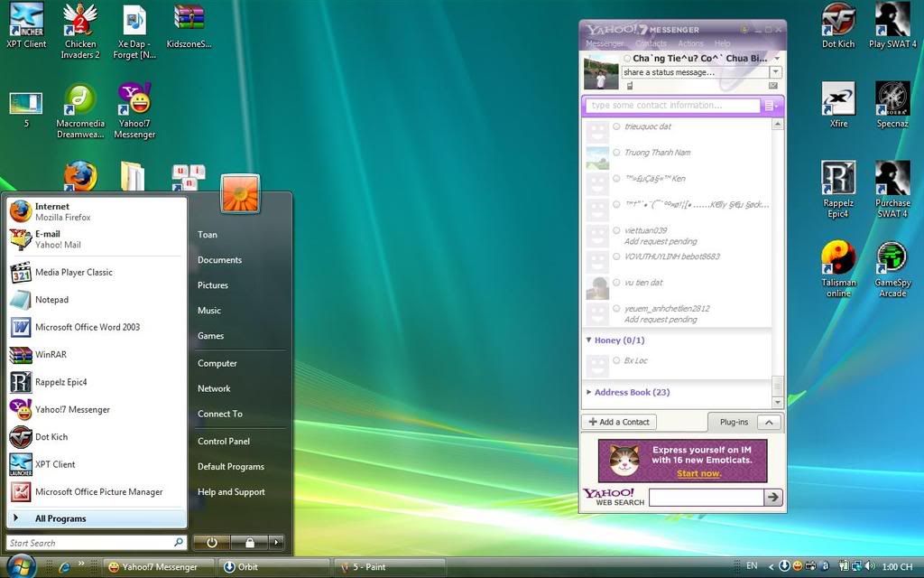Open Control Panel from Start menu
The height and width of the screenshot is (578, 924).
(224, 441)
